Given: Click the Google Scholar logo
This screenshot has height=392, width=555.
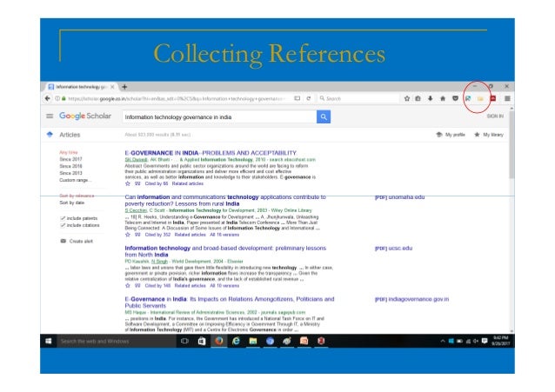Looking at the screenshot, I should [x=85, y=116].
